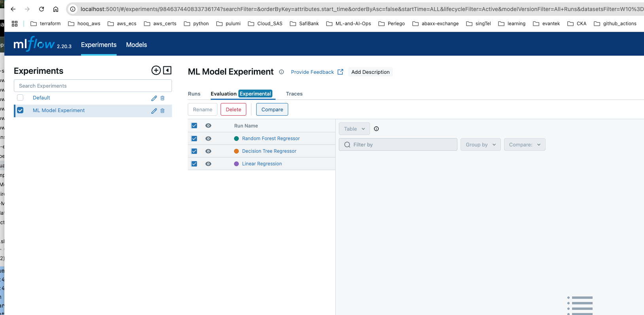This screenshot has height=315, width=644.
Task: Open the SafiBank bookmark folder
Action: (x=304, y=24)
